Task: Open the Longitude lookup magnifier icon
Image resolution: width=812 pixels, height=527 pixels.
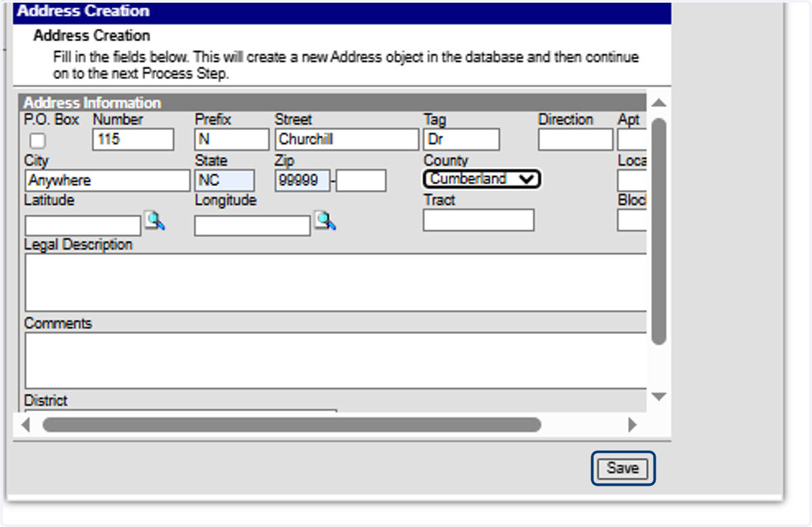Action: [325, 221]
